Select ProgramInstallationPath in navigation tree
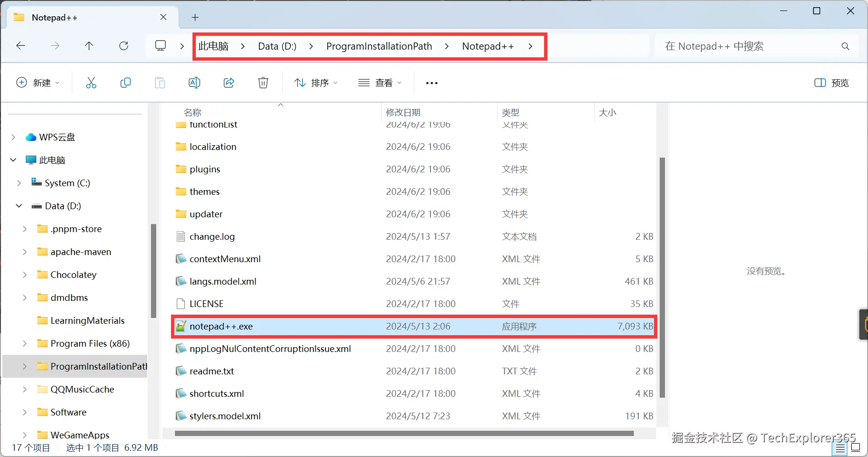Screen dimensions: 868x457 click(x=99, y=367)
